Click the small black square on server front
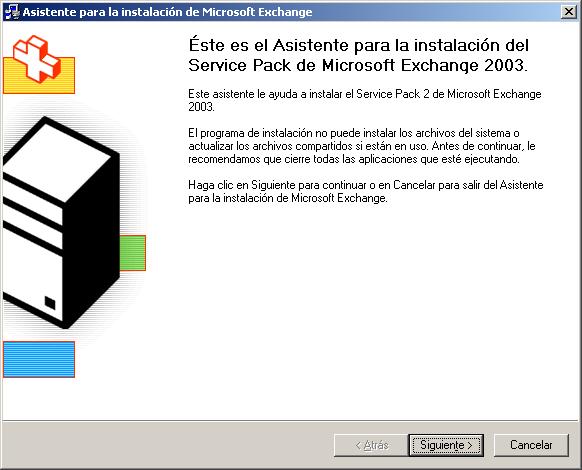Image resolution: width=582 pixels, height=470 pixels. (x=50, y=303)
